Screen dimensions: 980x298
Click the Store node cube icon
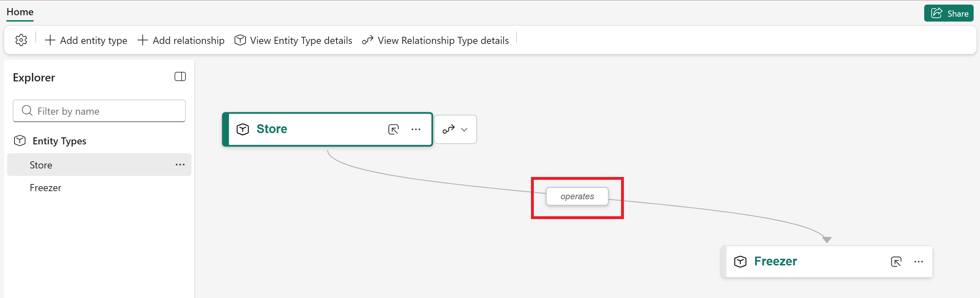243,129
